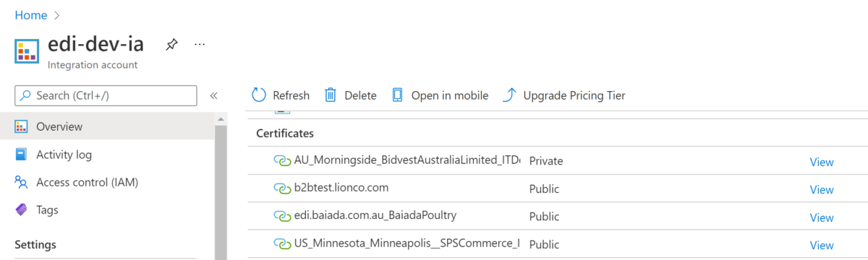Collapse the sidebar with double chevron
The image size is (868, 260).
(x=214, y=95)
